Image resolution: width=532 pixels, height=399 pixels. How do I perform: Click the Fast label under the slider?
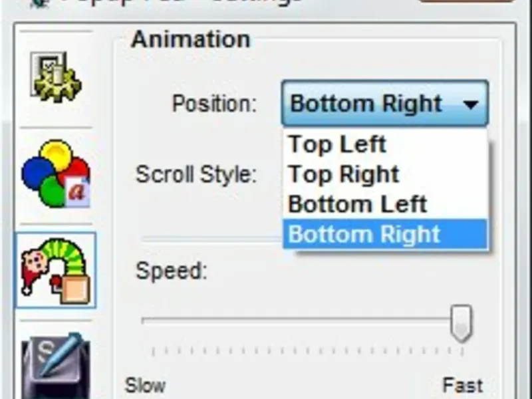[x=462, y=385]
